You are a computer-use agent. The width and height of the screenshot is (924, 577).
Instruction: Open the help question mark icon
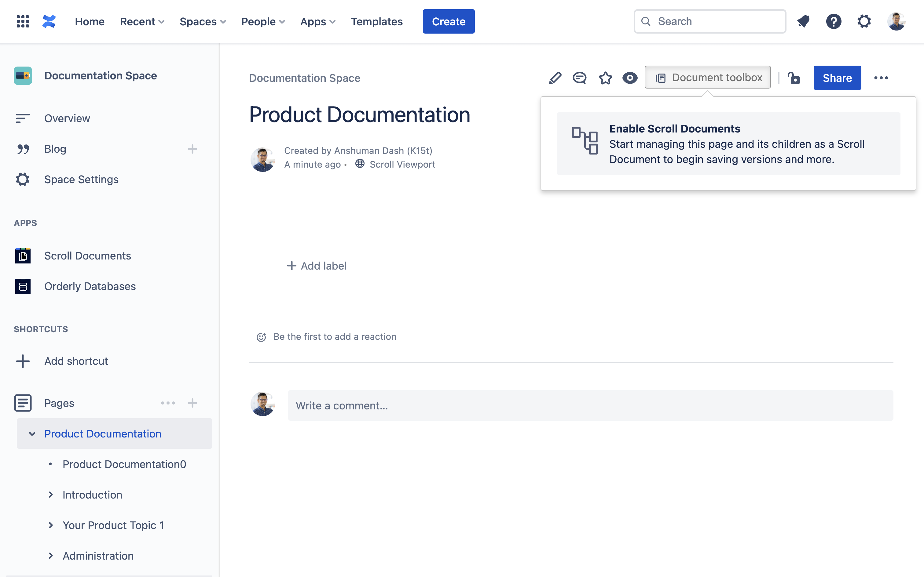pyautogui.click(x=834, y=21)
